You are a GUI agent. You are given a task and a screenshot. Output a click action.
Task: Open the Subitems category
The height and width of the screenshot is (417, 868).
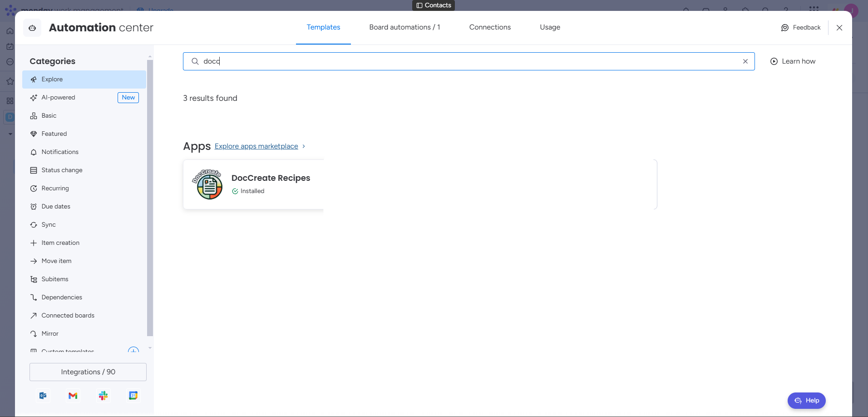(x=84, y=279)
